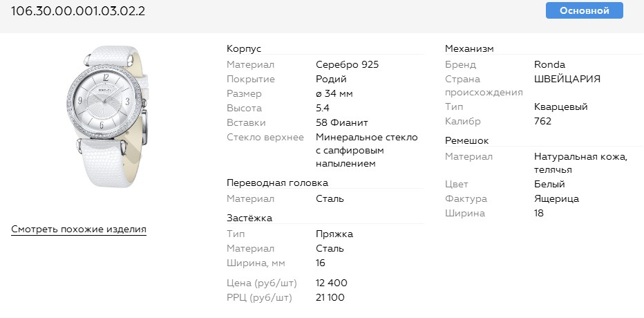The width and height of the screenshot is (644, 318).
Task: Click the РРЦ value 21 100
Action: coord(330,297)
